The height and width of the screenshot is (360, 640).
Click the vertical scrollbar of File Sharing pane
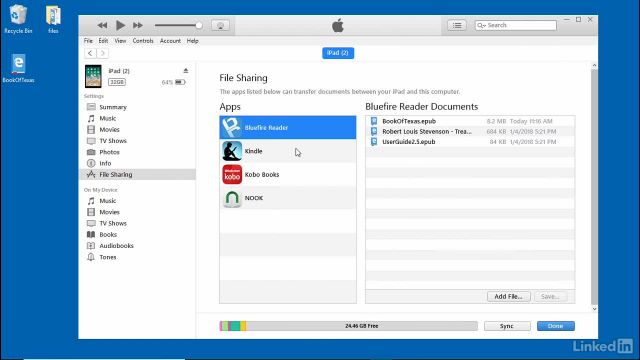pyautogui.click(x=594, y=187)
